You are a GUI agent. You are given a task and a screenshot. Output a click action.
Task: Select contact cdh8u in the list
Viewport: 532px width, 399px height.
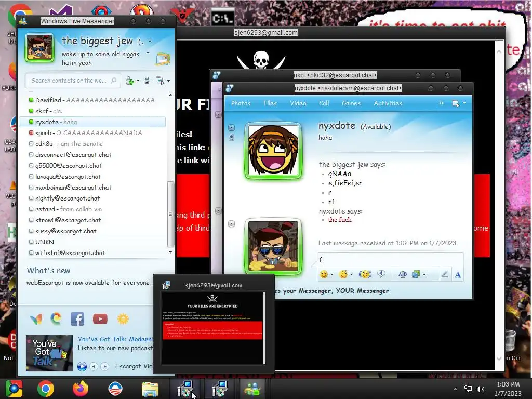92,143
